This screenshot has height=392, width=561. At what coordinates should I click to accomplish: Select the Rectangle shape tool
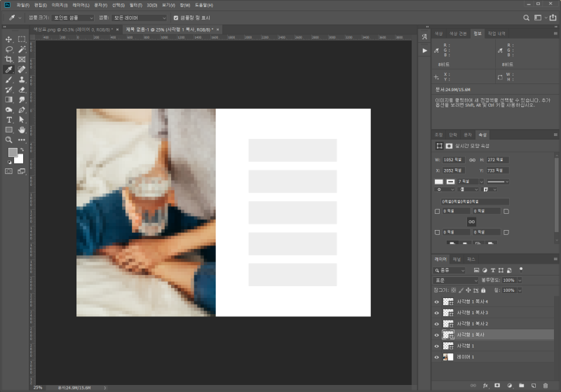tap(9, 130)
